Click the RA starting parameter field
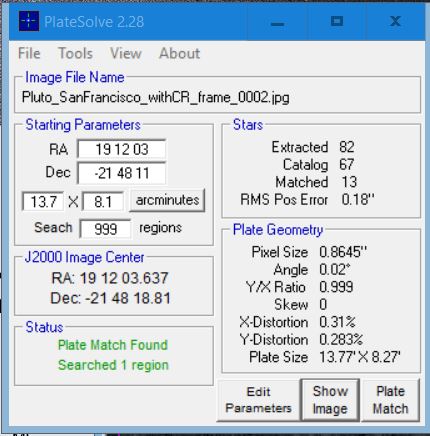Viewport: 430px width, 436px height. click(x=122, y=149)
